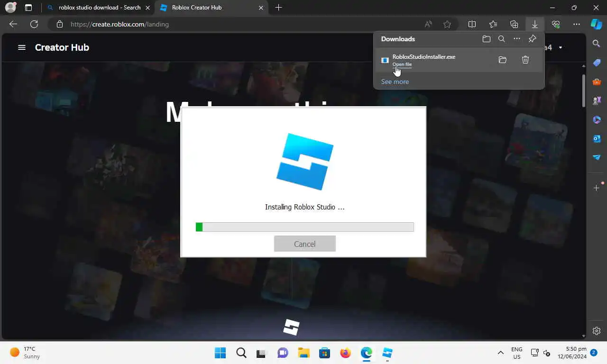The height and width of the screenshot is (364, 607).
Task: Open the Collections icon
Action: click(514, 24)
